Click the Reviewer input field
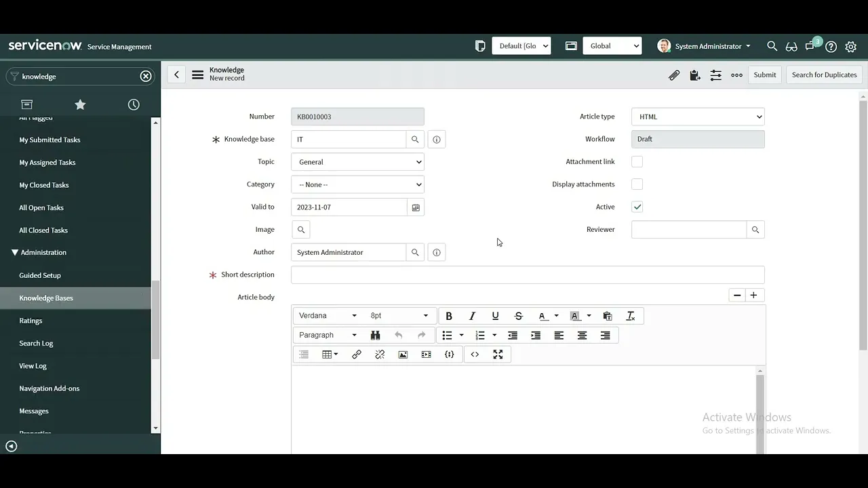This screenshot has height=488, width=868. click(689, 230)
